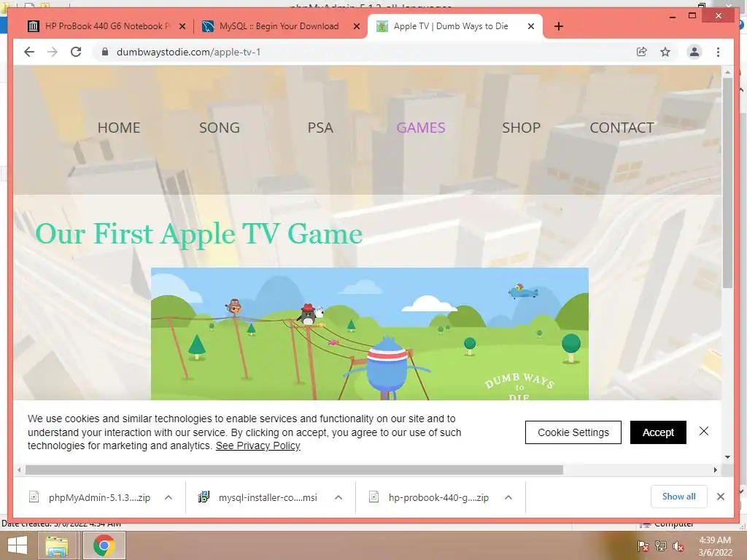Open Chrome three-dot menu
The image size is (747, 560).
point(718,52)
